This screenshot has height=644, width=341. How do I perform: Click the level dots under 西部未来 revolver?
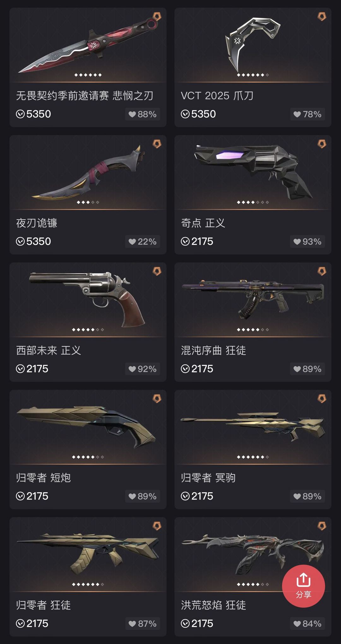click(88, 330)
